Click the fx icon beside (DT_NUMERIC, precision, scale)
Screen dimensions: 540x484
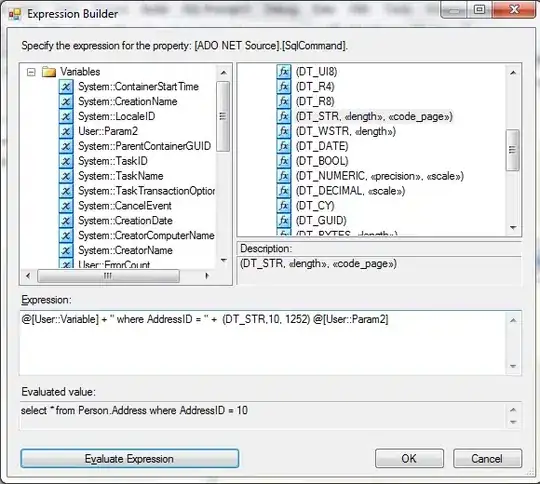pos(284,176)
